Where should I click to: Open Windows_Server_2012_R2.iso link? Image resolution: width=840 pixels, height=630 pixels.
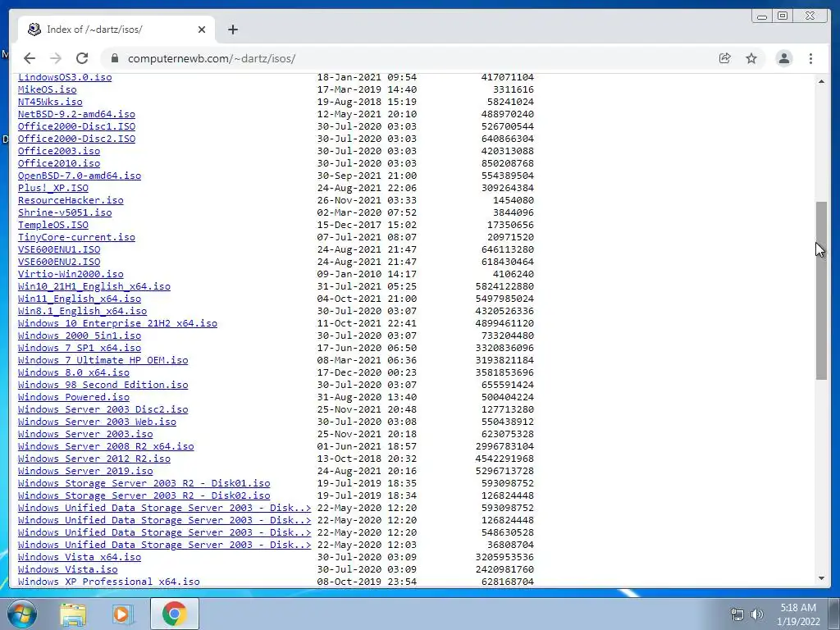94,459
